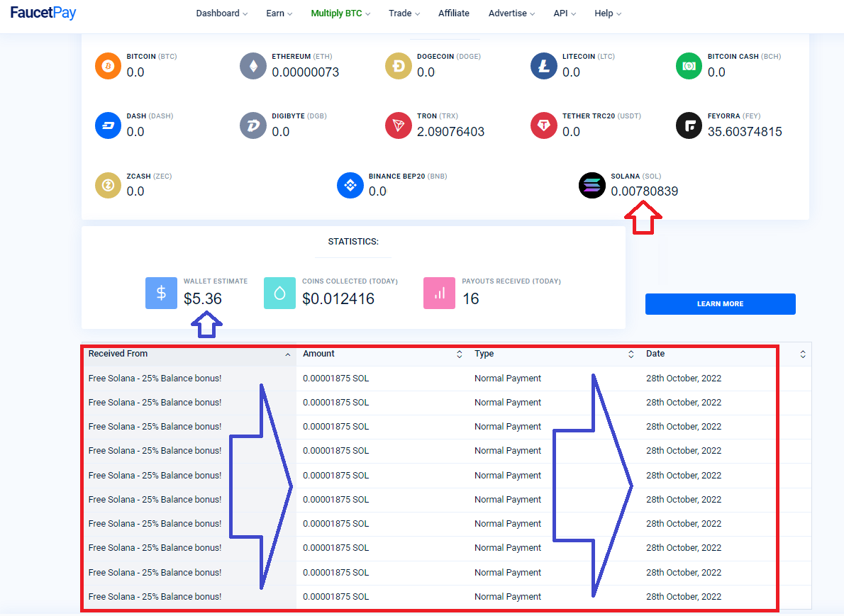Viewport: 844px width, 616px height.
Task: Click the Tether TRC20 (USDT) icon
Action: tap(544, 125)
